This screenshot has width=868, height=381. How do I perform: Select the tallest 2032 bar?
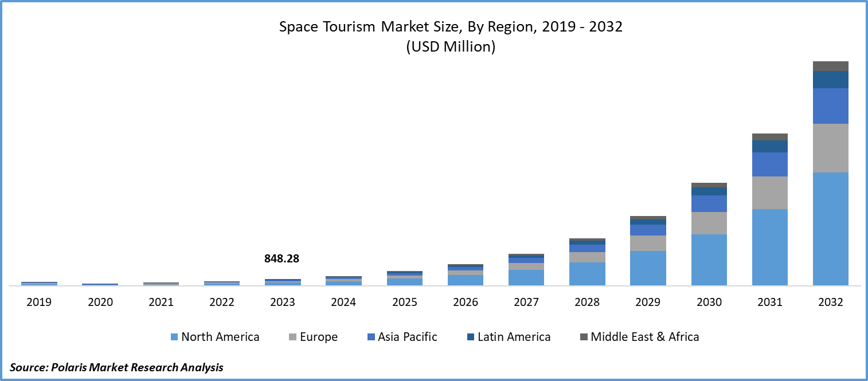click(x=830, y=172)
